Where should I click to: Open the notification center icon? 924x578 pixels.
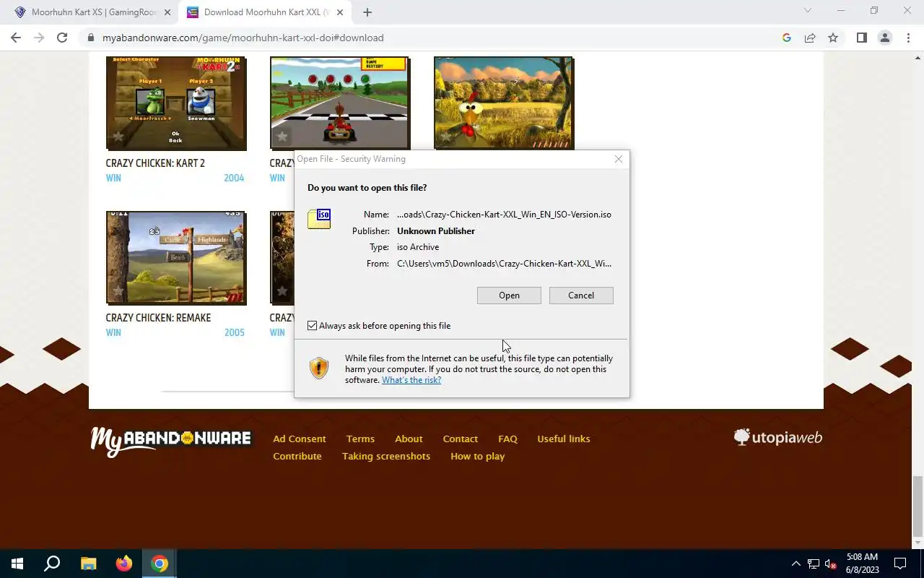(900, 564)
